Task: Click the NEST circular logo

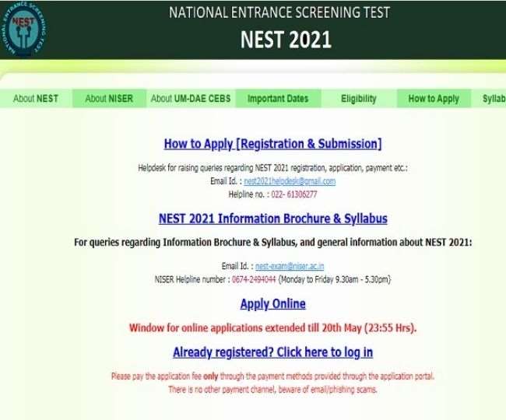Action: tap(23, 29)
